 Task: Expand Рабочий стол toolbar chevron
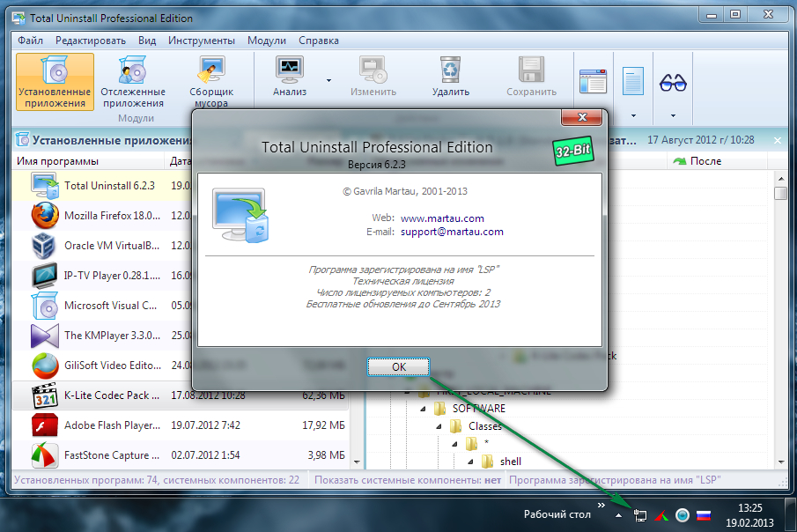(601, 505)
